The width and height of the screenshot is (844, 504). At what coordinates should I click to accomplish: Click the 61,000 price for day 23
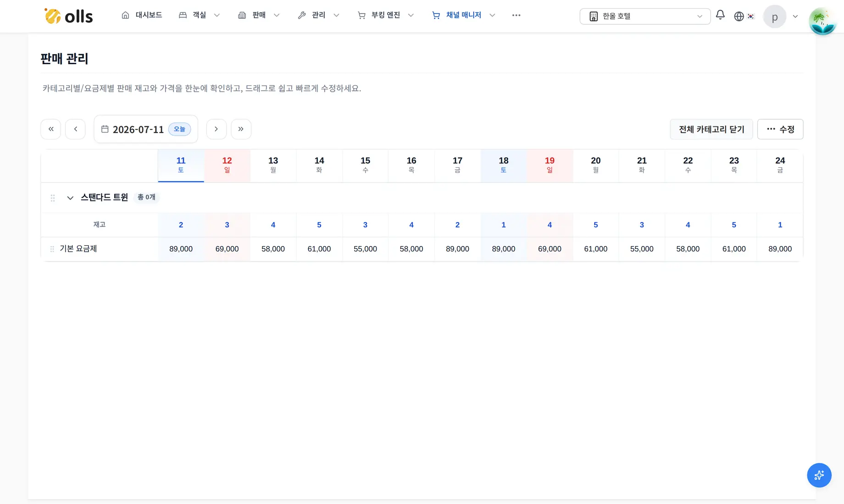coord(734,249)
